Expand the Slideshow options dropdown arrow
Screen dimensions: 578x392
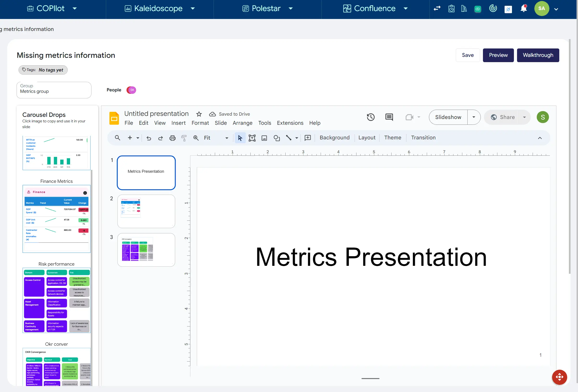tap(474, 117)
